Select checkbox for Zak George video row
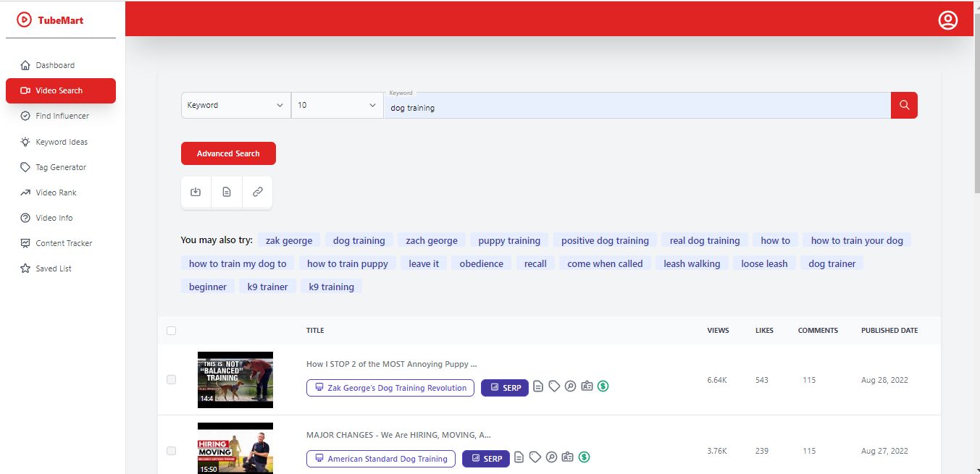 [x=171, y=380]
